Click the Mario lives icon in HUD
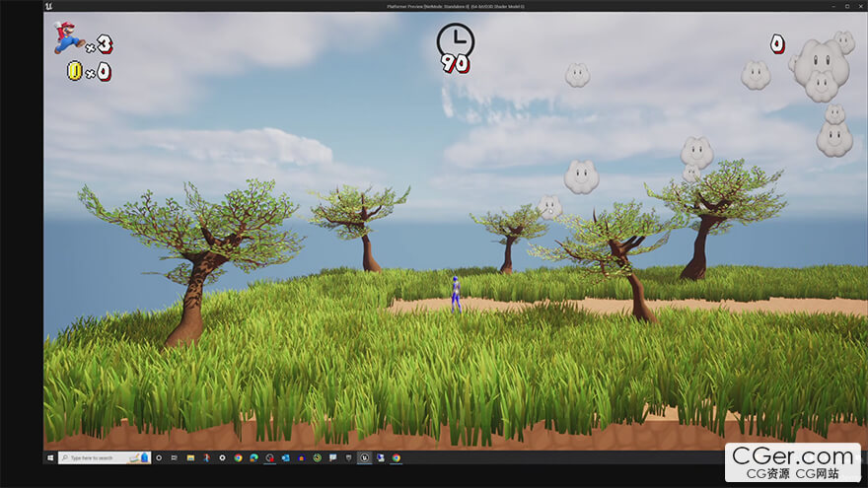868x488 pixels. pos(68,37)
